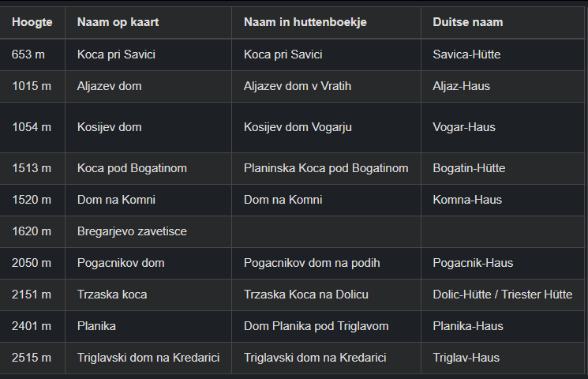Click the "Triglav-Haus" cell
Image resolution: width=588 pixels, height=379 pixels.
[466, 358]
